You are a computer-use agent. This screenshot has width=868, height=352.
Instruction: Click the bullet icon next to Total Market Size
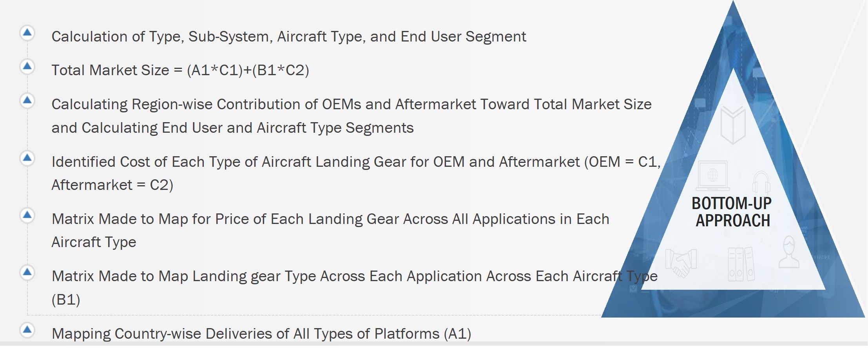27,67
